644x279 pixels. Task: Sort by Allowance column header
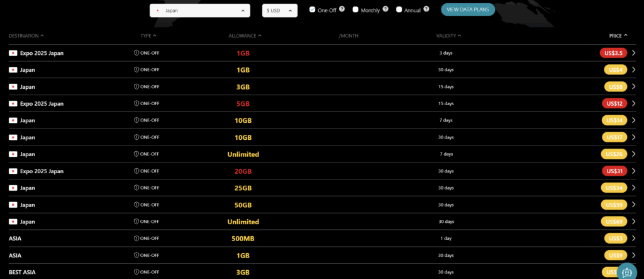245,36
